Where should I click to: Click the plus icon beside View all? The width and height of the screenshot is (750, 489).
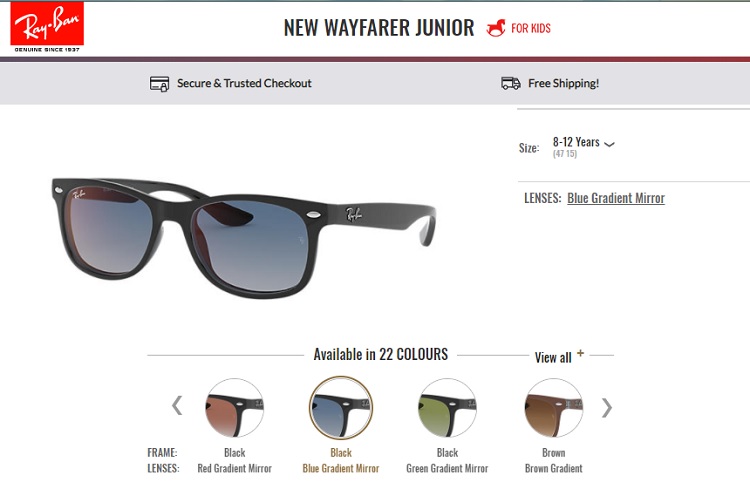[x=580, y=353]
